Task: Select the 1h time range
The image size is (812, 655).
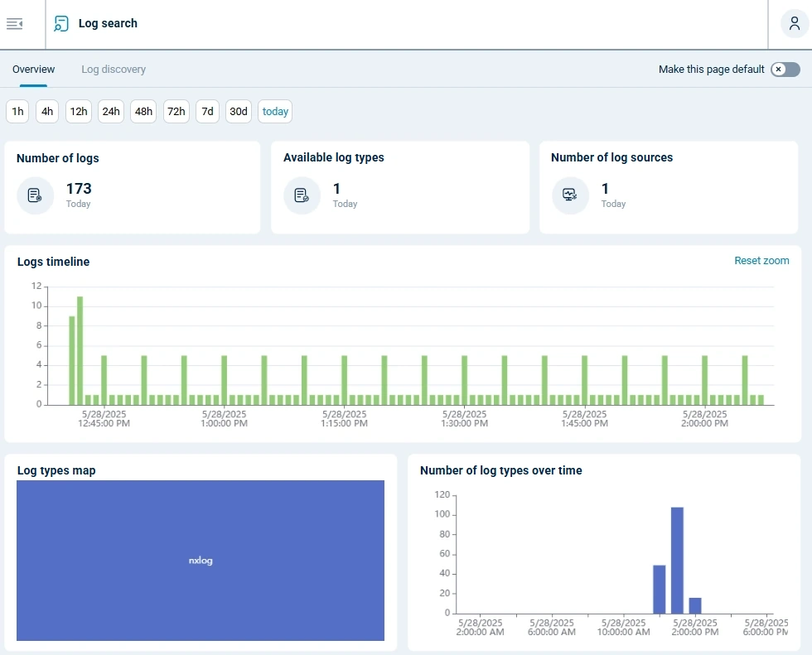Action: pos(17,111)
